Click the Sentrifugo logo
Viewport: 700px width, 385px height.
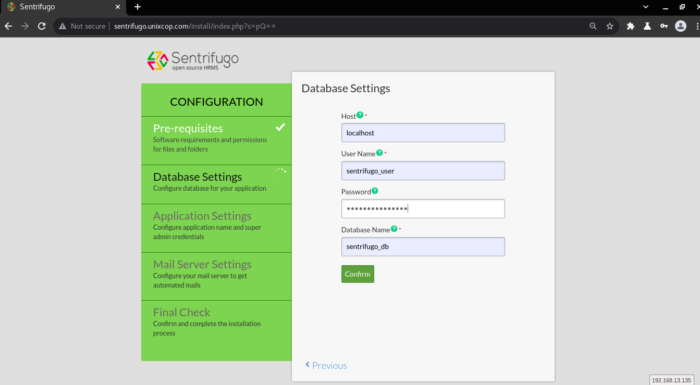pyautogui.click(x=193, y=60)
